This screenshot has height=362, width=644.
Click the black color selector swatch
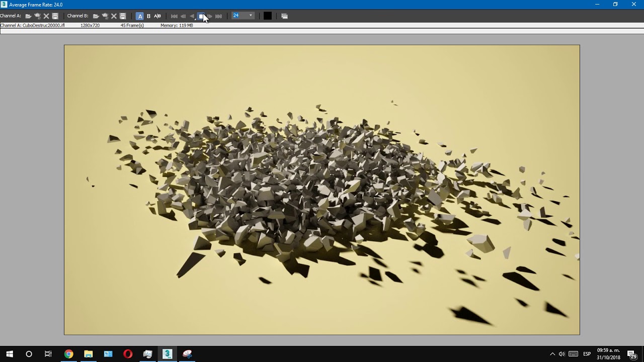(267, 16)
